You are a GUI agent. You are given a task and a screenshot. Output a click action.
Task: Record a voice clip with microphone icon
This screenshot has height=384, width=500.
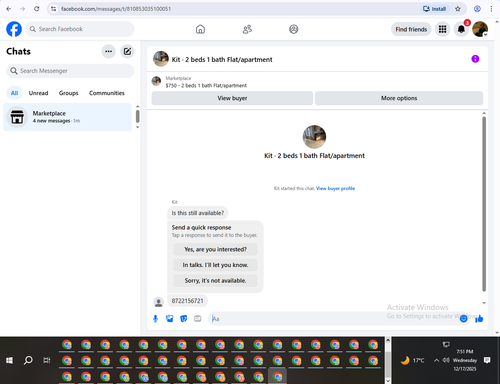coord(155,319)
